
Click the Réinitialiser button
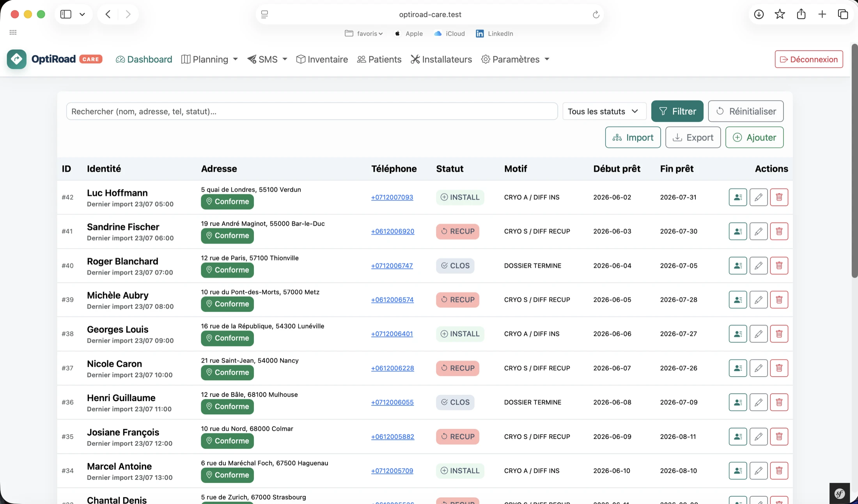point(746,111)
